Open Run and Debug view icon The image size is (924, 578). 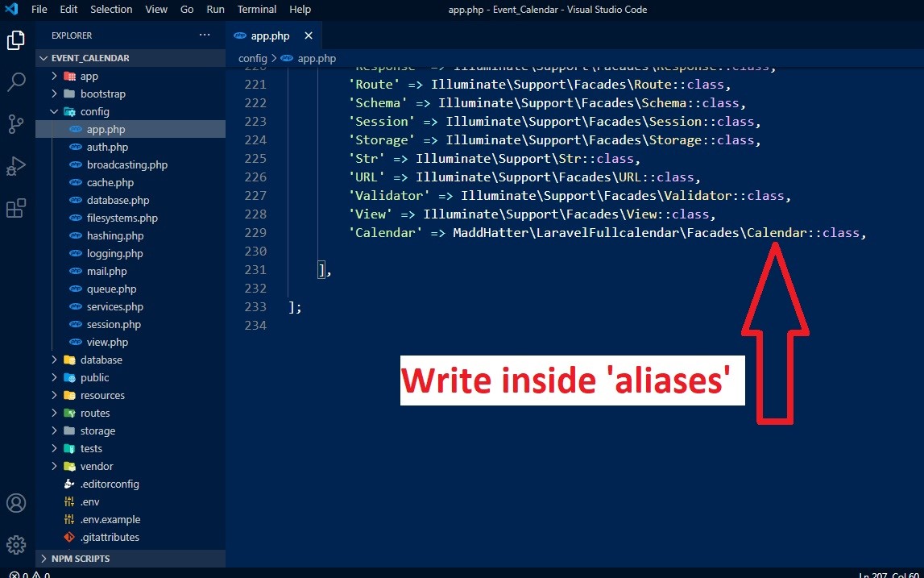point(16,165)
